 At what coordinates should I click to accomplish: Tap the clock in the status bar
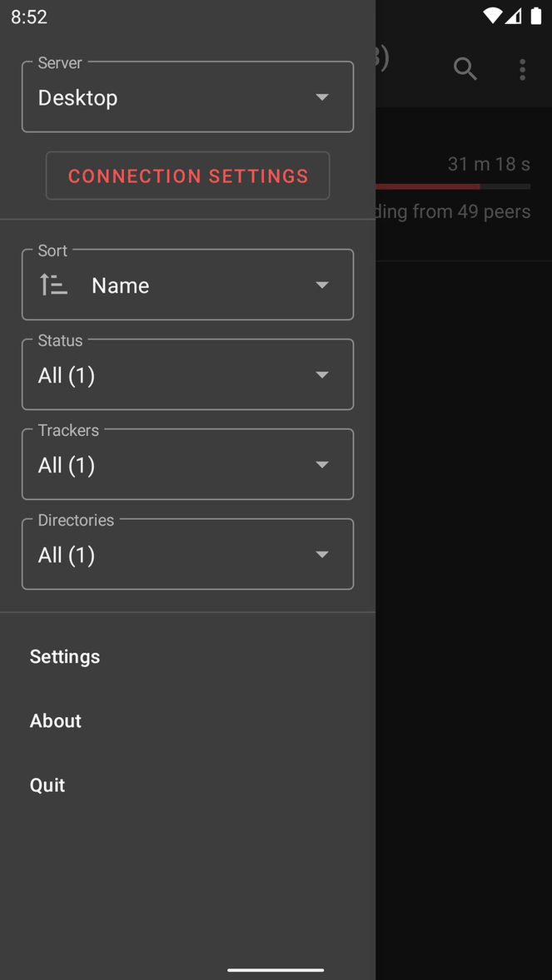click(x=29, y=16)
